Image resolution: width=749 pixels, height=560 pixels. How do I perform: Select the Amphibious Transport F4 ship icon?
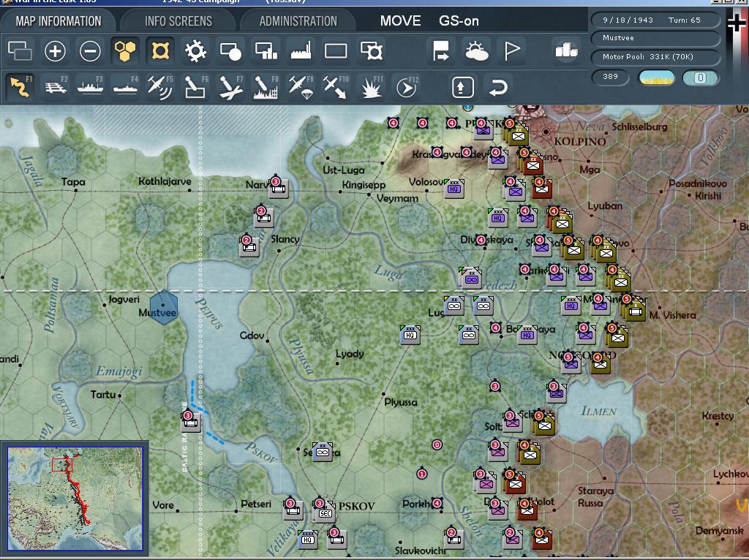tap(126, 87)
